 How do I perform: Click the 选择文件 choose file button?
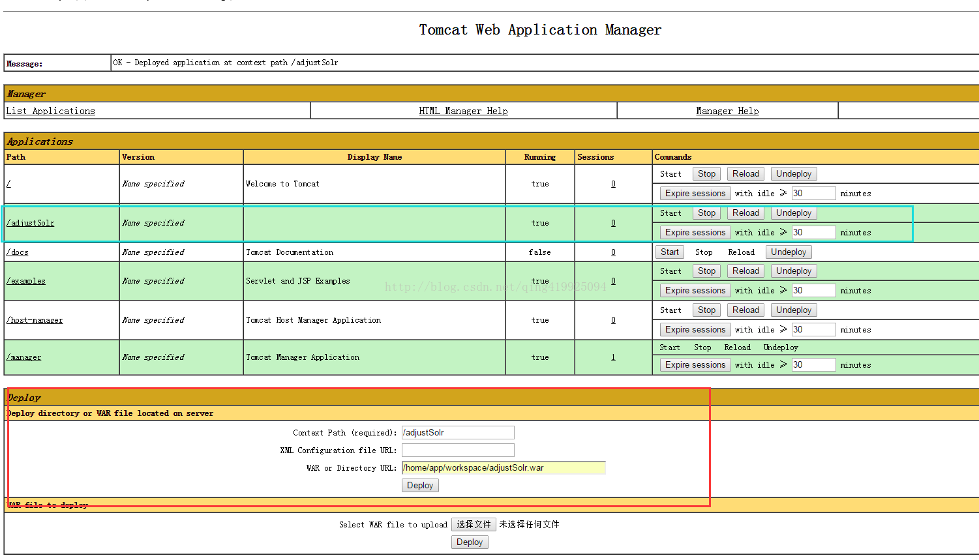click(x=474, y=525)
